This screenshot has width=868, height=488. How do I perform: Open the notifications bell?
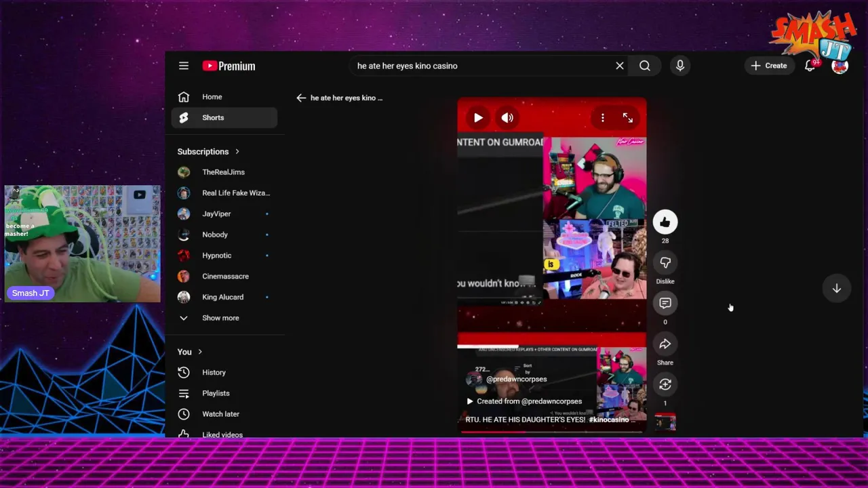[810, 66]
